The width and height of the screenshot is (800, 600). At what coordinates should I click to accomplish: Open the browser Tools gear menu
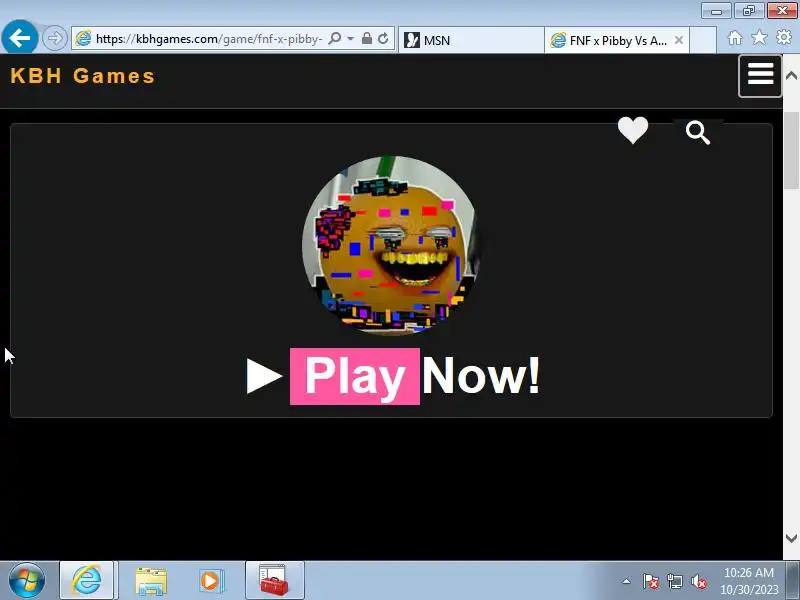[x=784, y=38]
